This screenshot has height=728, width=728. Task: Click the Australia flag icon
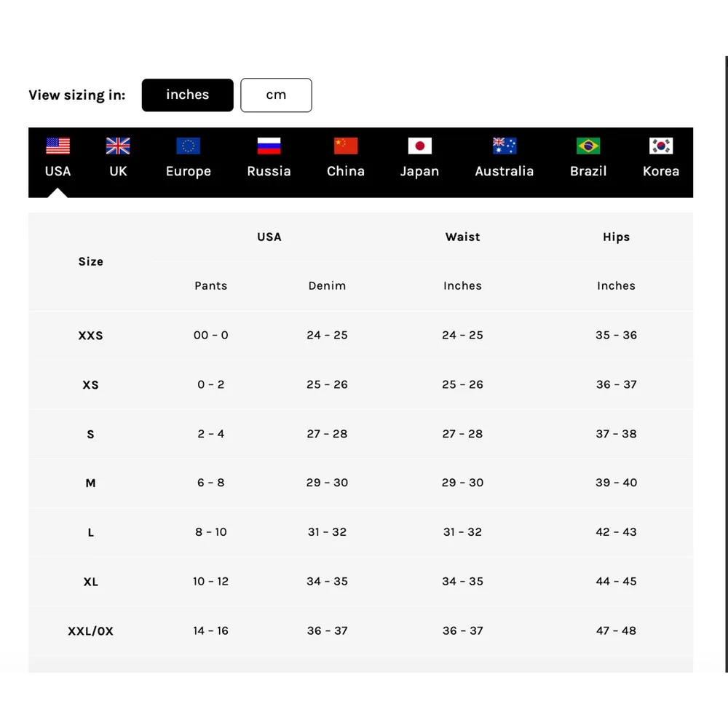click(504, 146)
